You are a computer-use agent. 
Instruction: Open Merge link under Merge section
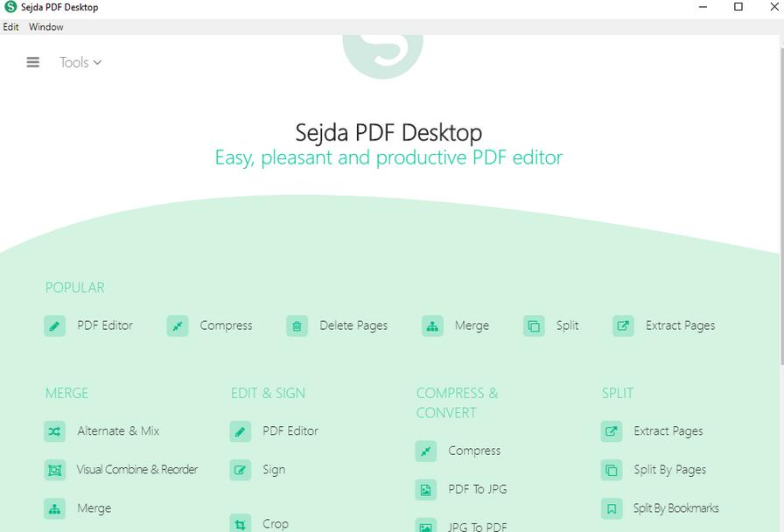[x=94, y=508]
